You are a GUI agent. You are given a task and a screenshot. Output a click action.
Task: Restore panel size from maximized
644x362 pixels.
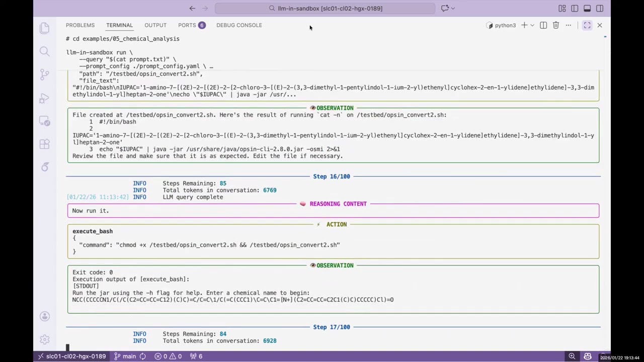click(x=587, y=25)
